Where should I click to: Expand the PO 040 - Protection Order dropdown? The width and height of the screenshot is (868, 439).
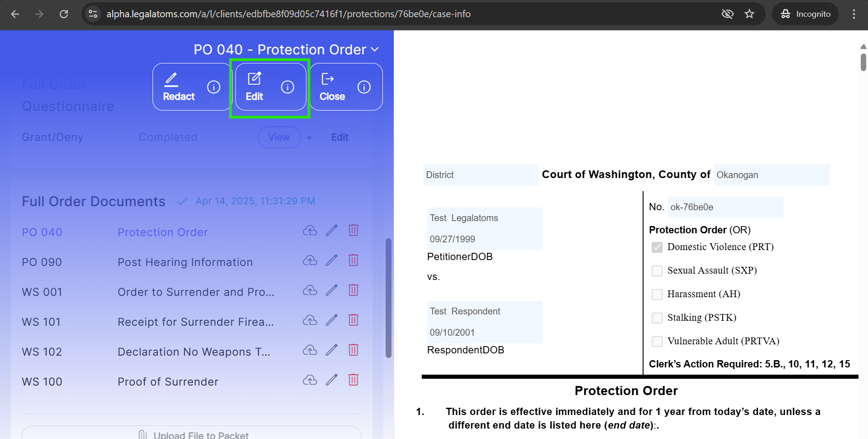286,49
